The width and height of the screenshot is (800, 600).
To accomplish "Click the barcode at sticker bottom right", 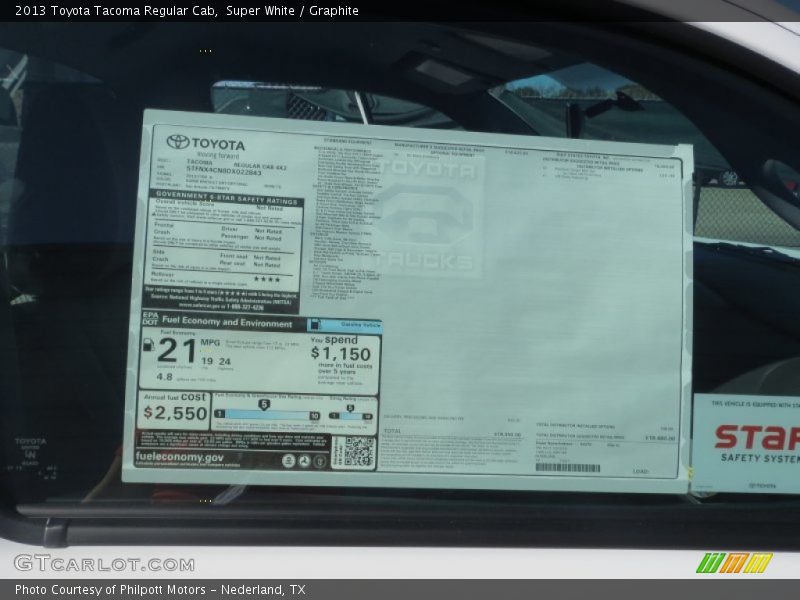I will tap(567, 467).
